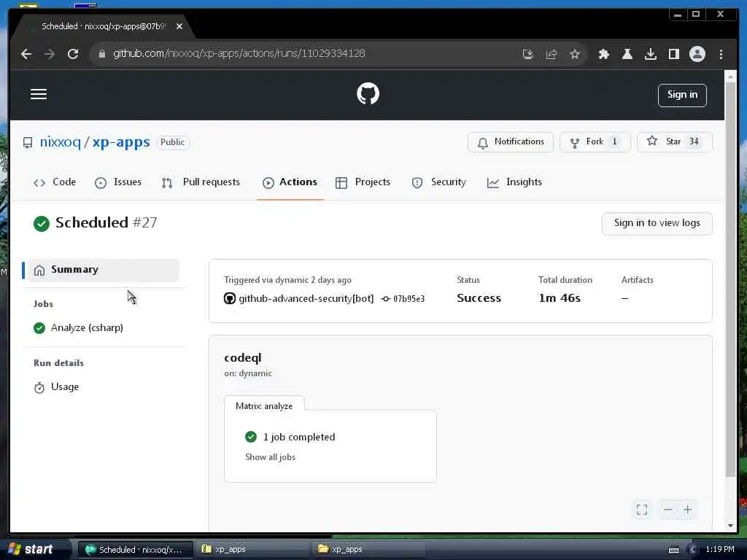
Task: Click the workflow graph fullscreen icon
Action: click(642, 510)
